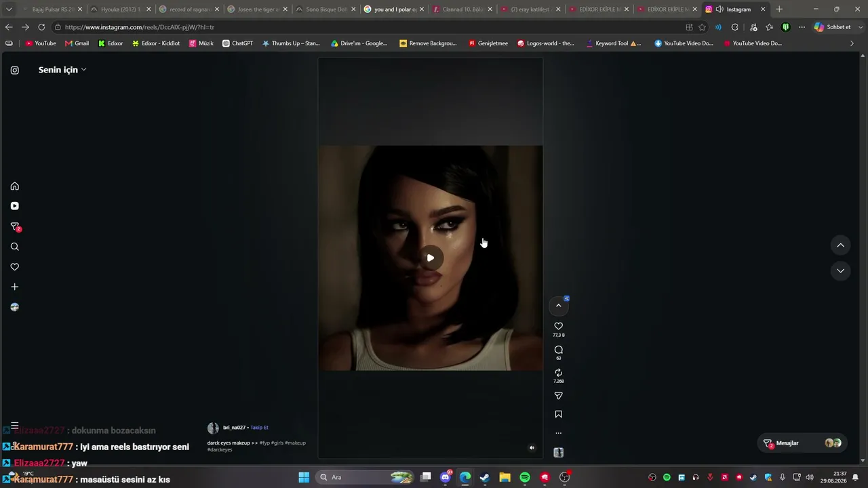Open the hamburger menu in the Instagram sidebar

coord(15,426)
